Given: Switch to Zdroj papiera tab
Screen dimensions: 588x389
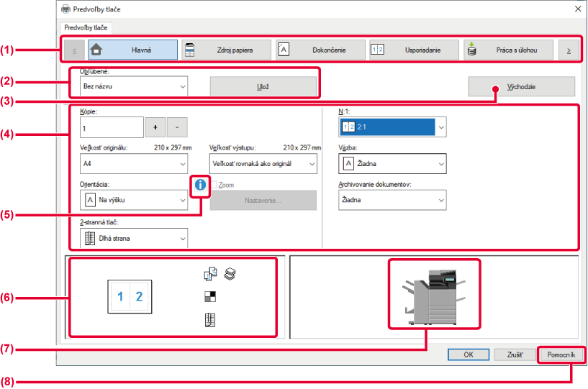Looking at the screenshot, I should click(227, 50).
